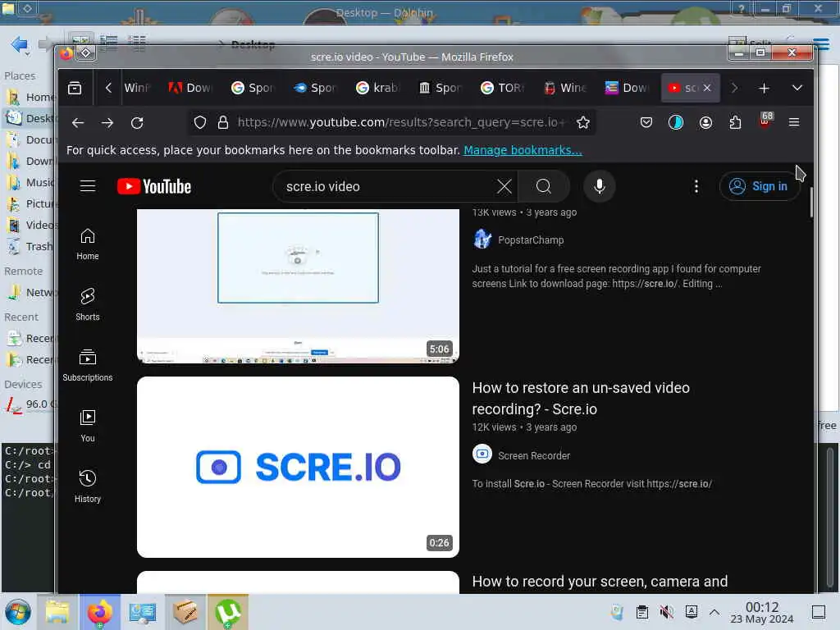Open the PopstarChamp channel
Screen dimensions: 840x630
pyautogui.click(x=531, y=240)
